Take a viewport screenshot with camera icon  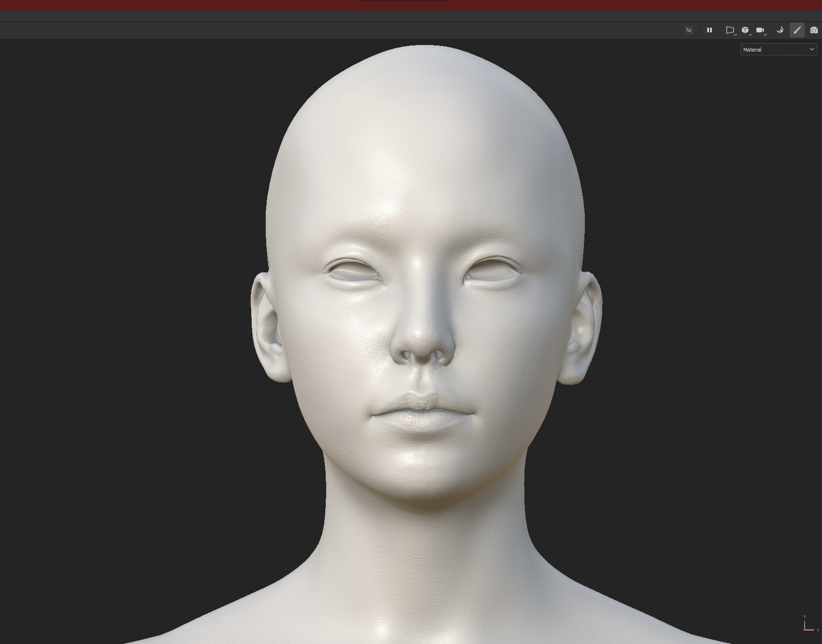814,30
